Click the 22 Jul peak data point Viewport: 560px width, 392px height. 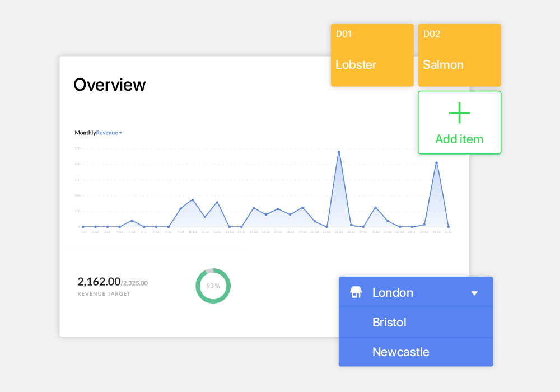tap(339, 152)
